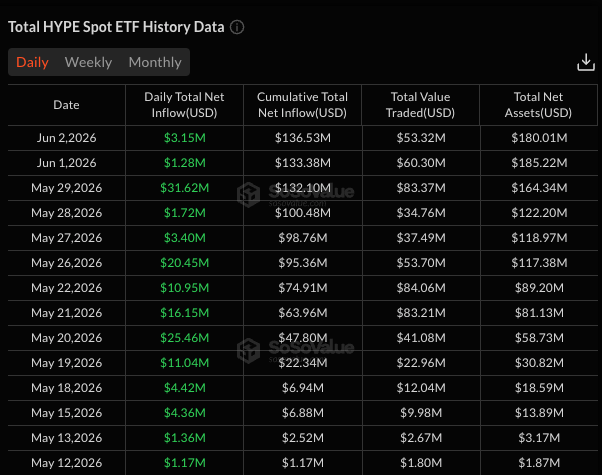
Task: Click the $9.98M value traded cell
Action: pos(421,413)
